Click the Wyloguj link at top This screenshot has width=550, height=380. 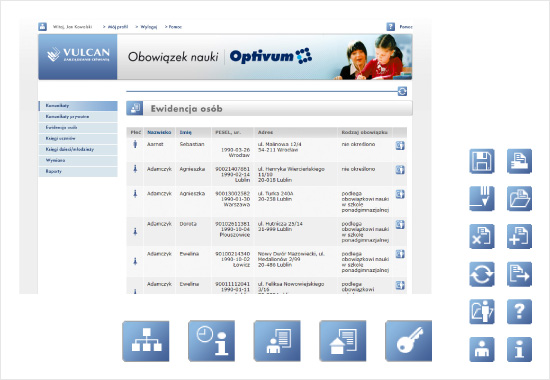[149, 27]
